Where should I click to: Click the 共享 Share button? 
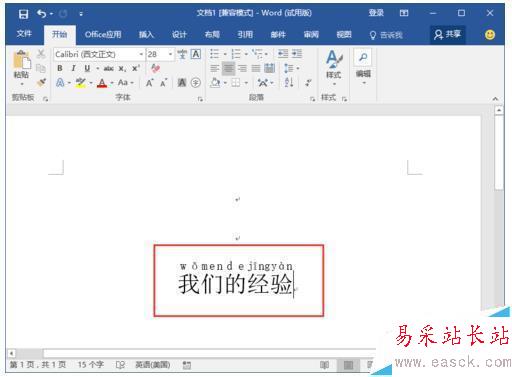click(448, 34)
